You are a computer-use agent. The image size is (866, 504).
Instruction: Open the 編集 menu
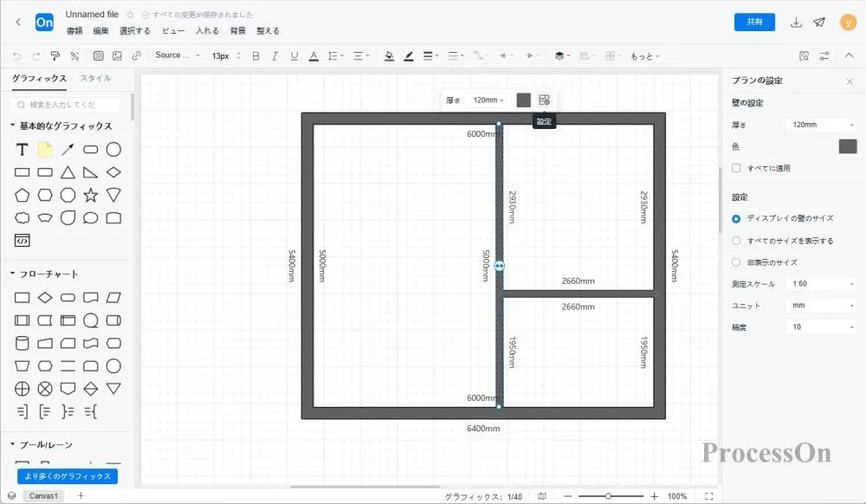click(100, 31)
